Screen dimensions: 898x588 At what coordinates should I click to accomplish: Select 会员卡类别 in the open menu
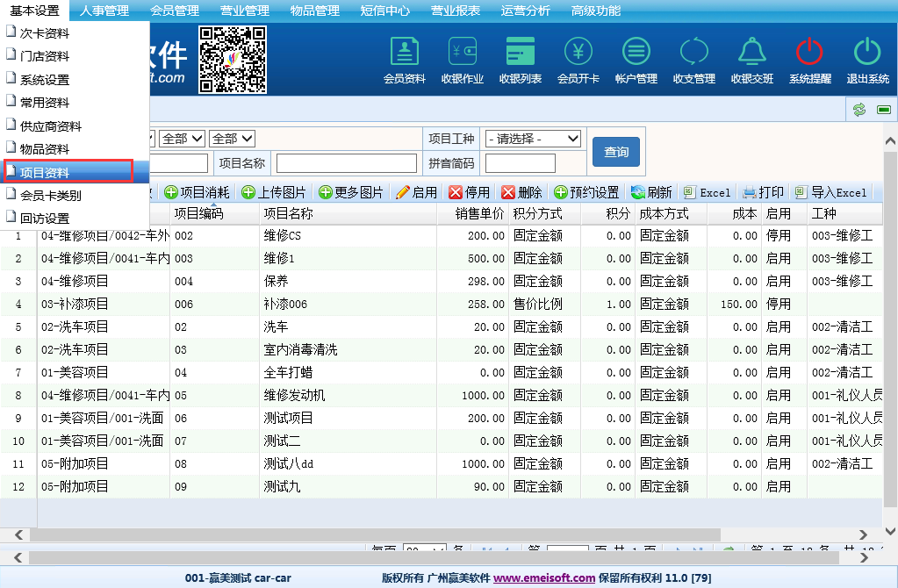[51, 195]
